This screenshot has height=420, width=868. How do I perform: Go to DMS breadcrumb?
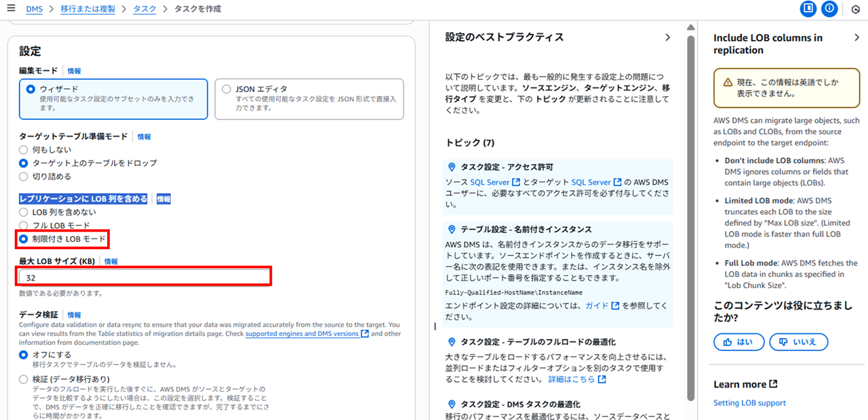pyautogui.click(x=34, y=9)
